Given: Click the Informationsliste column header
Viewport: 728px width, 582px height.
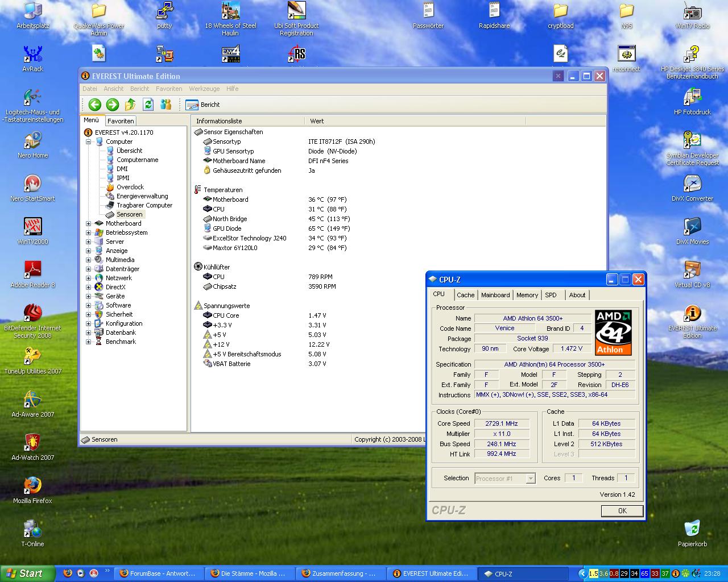Looking at the screenshot, I should point(248,121).
